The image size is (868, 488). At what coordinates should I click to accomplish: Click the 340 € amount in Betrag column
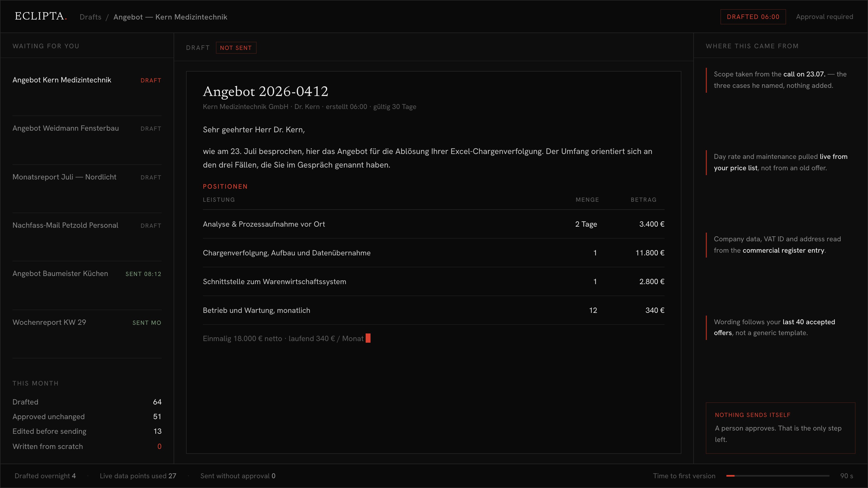pyautogui.click(x=655, y=310)
